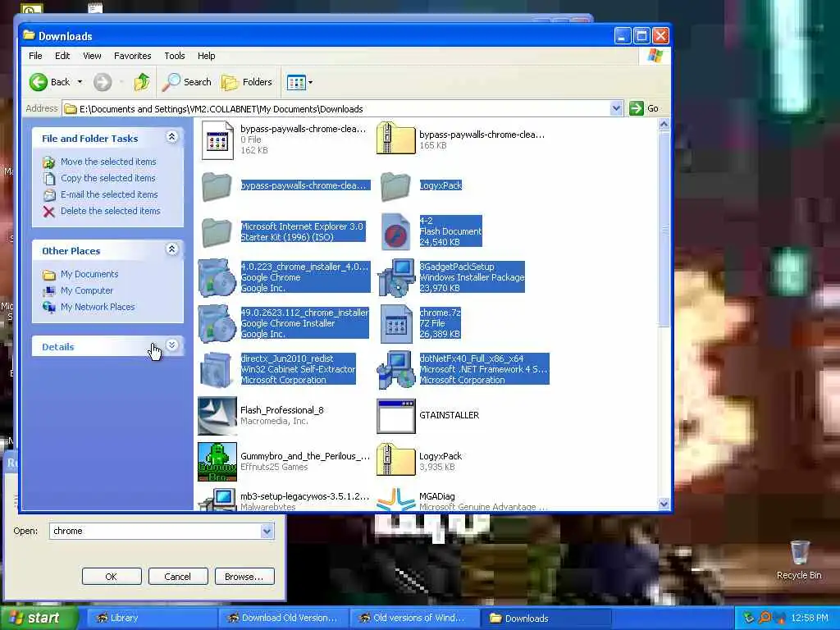Image resolution: width=840 pixels, height=630 pixels.
Task: Expand the Details panel
Action: click(x=172, y=345)
